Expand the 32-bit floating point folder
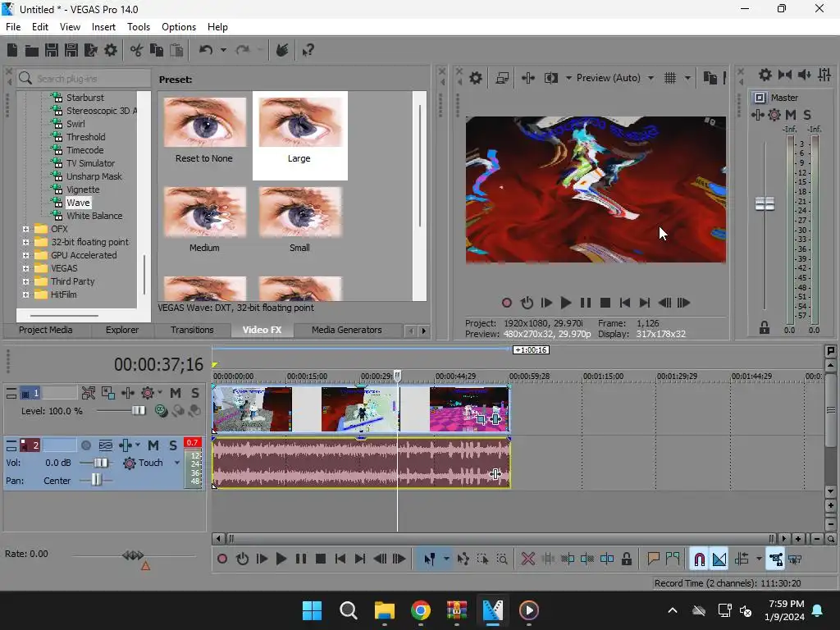 pyautogui.click(x=25, y=242)
